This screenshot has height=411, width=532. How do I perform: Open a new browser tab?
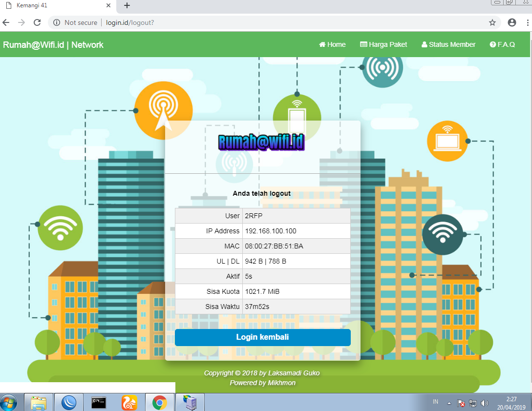[126, 6]
